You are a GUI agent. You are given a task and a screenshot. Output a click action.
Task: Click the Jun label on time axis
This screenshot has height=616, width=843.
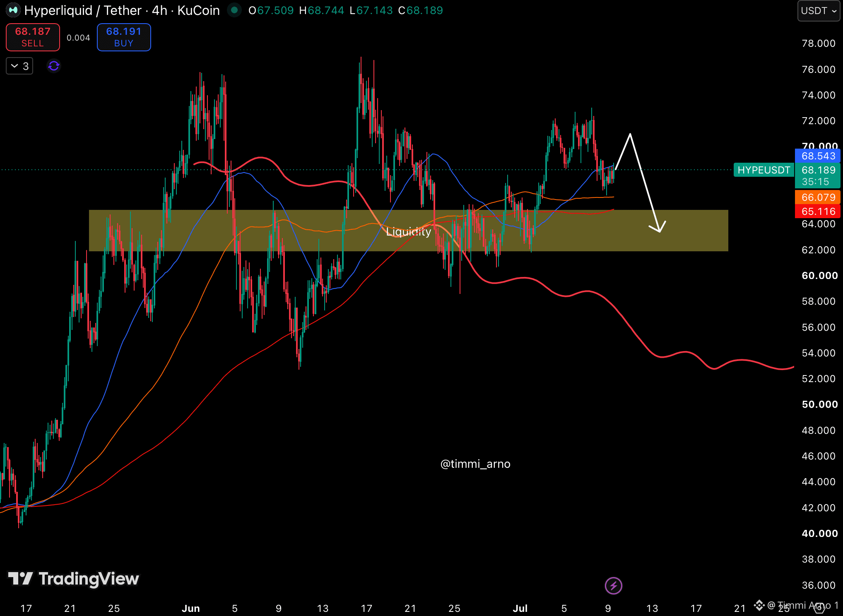pyautogui.click(x=191, y=608)
